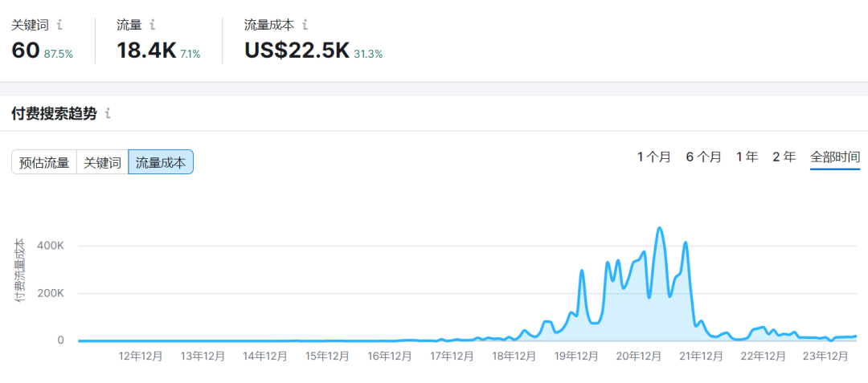Set time range to 1 个月
868x383 pixels.
pos(653,157)
